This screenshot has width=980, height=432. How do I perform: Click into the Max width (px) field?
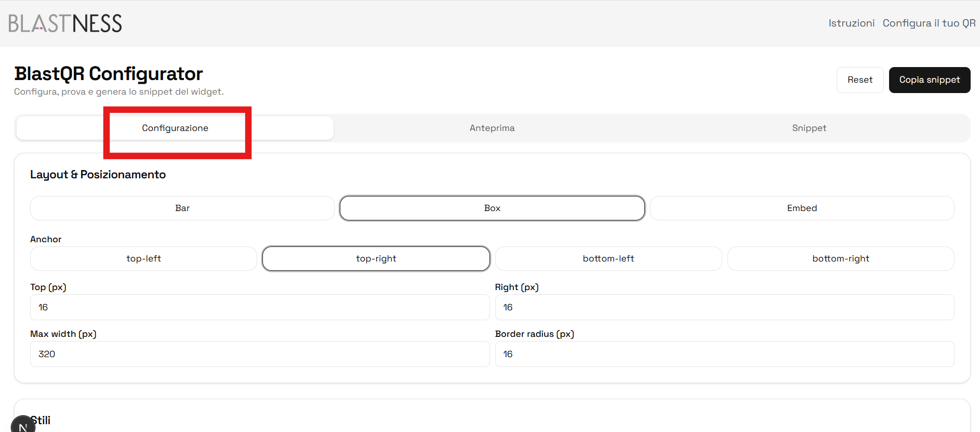(260, 355)
